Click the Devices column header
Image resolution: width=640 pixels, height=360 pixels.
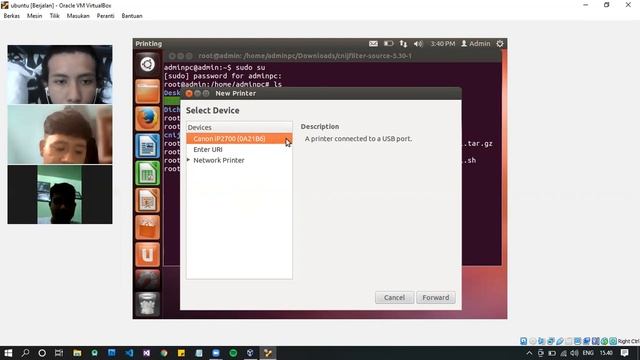point(239,127)
